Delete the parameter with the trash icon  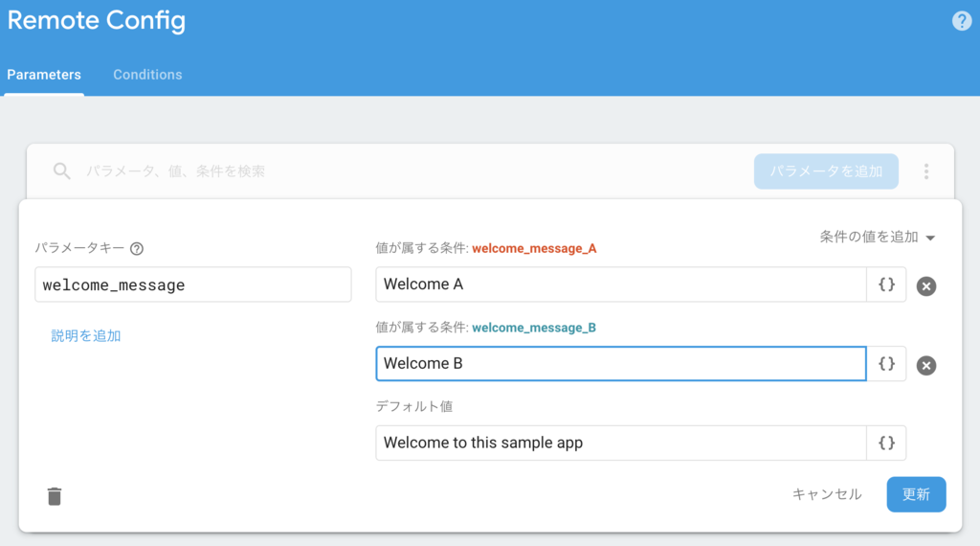point(55,496)
